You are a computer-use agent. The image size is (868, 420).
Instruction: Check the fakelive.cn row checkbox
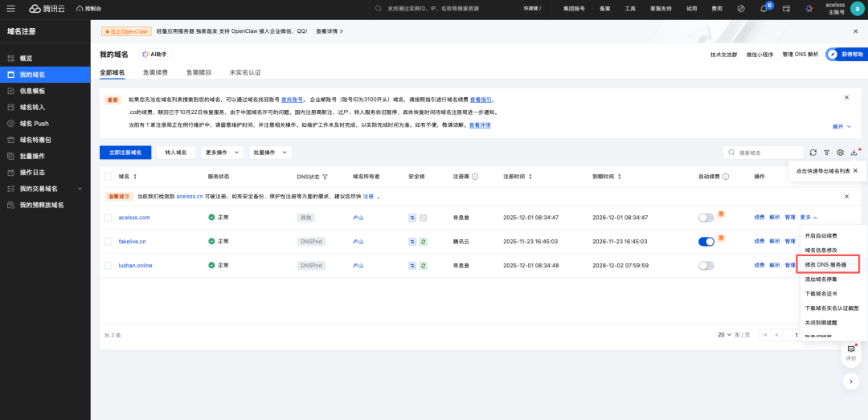click(x=108, y=241)
